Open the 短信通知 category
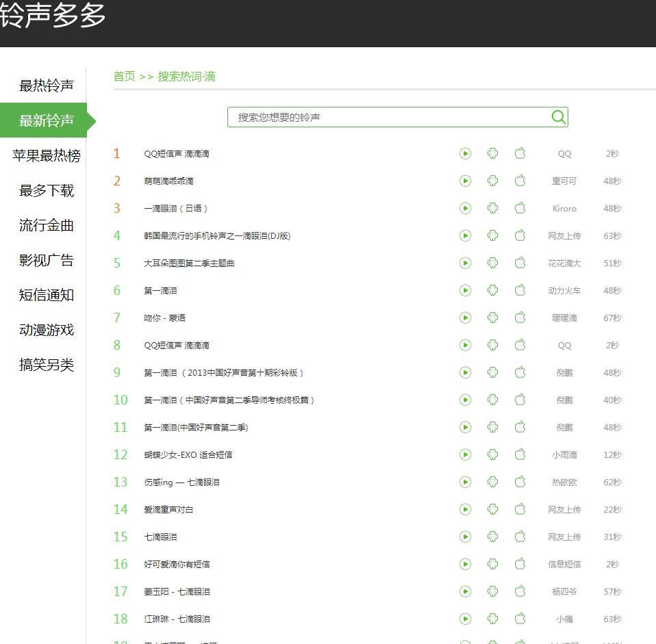 [45, 296]
